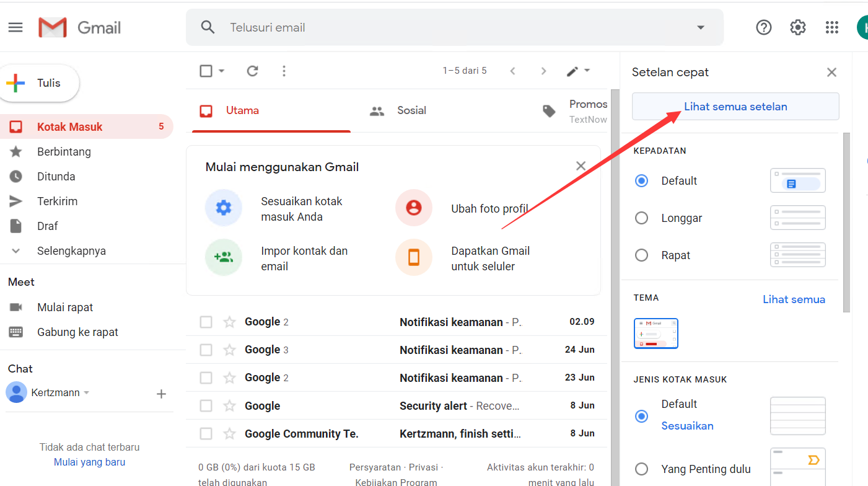Select Default density radio
Screen dimensions: 868x486
[642, 181]
